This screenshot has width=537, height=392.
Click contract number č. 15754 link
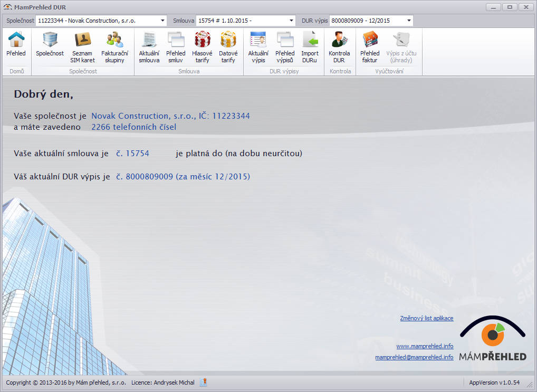point(132,153)
